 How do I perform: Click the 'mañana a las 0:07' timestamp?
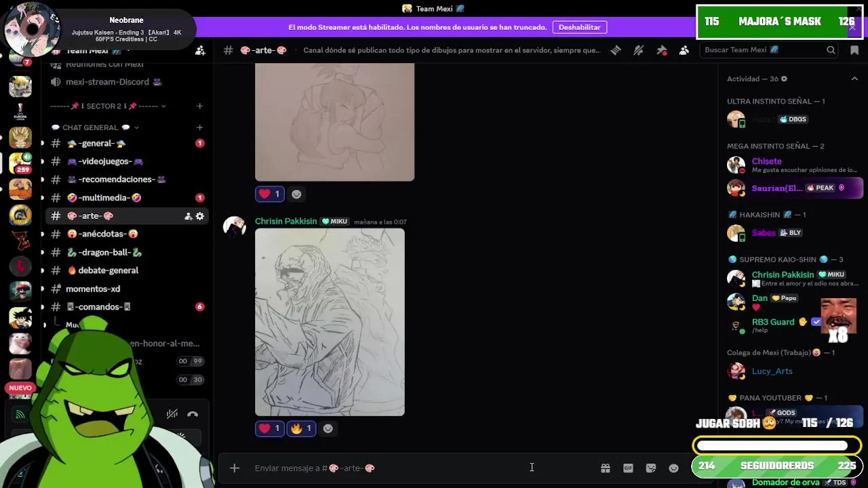[x=380, y=222]
